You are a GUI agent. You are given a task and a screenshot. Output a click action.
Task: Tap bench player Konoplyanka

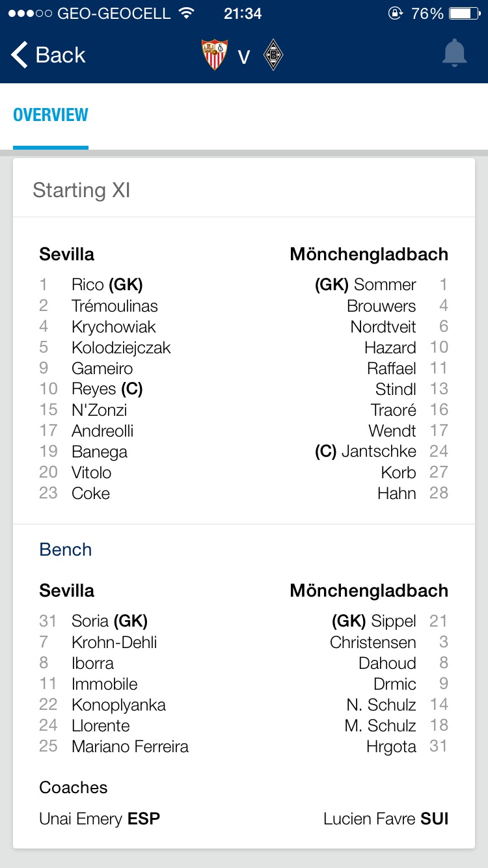[118, 705]
